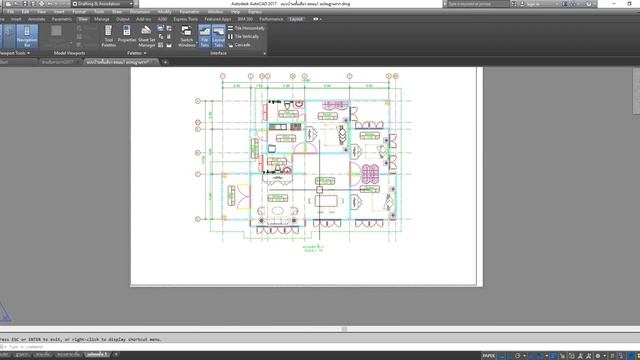Open the Tool Palettes panel

pos(109,36)
